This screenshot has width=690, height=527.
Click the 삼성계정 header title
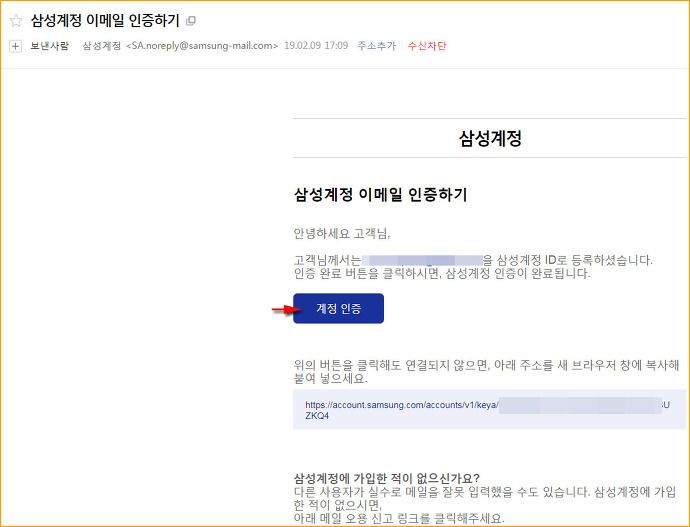[490, 139]
